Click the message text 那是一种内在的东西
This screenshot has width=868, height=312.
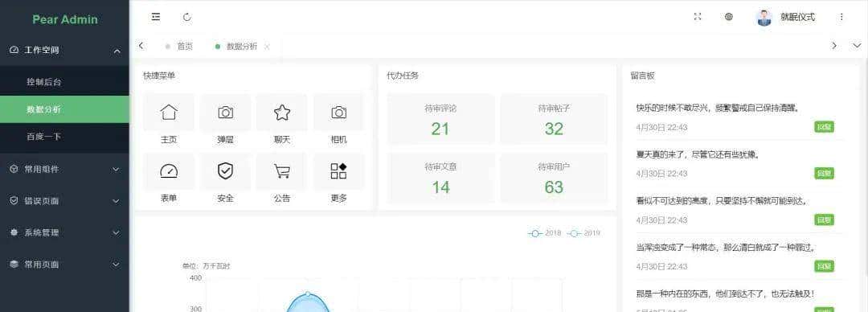click(x=725, y=294)
